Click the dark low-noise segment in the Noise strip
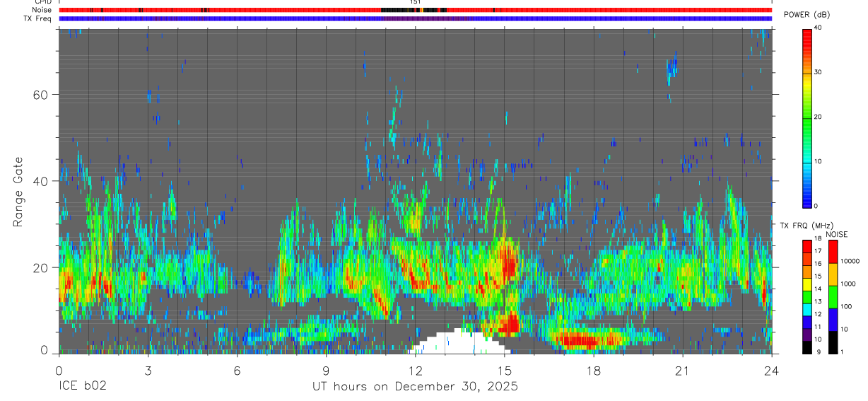Image resolution: width=868 pixels, height=401 pixels. click(414, 10)
